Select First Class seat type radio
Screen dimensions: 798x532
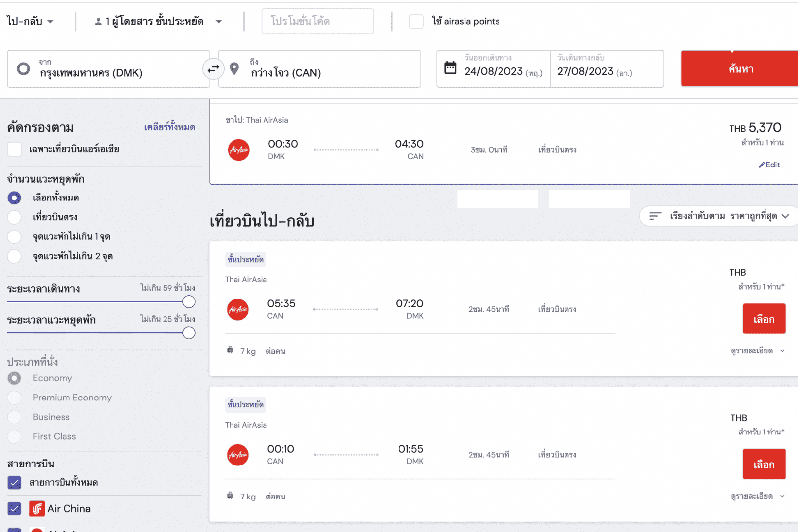click(14, 436)
